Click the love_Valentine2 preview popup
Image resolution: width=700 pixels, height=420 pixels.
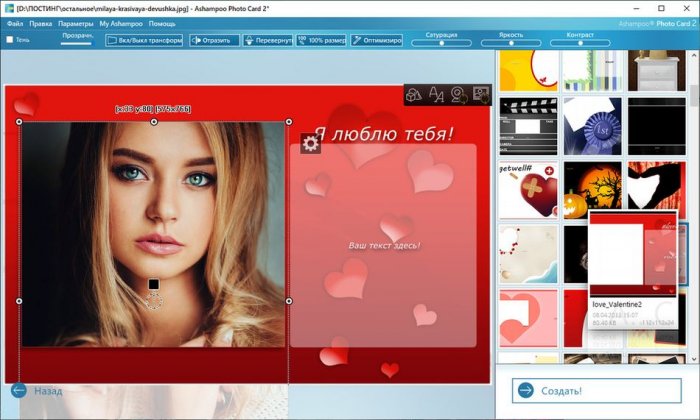click(x=633, y=270)
